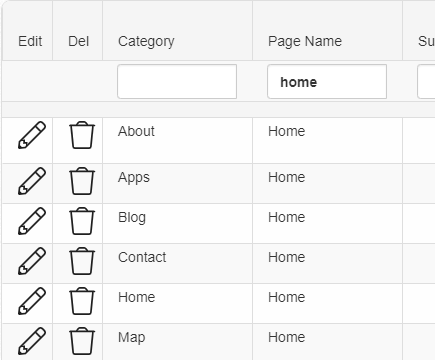This screenshot has height=360, width=435.
Task: Delete the About category row
Action: (x=82, y=135)
